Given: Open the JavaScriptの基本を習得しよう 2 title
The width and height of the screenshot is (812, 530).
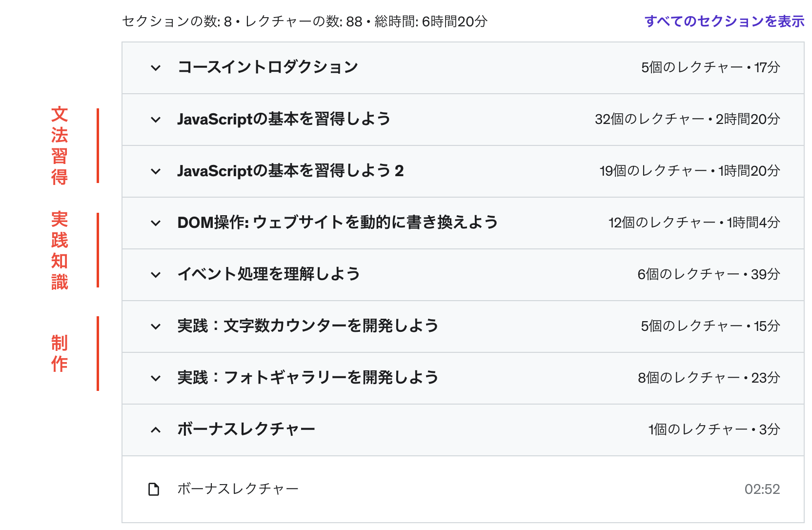Looking at the screenshot, I should click(291, 171).
